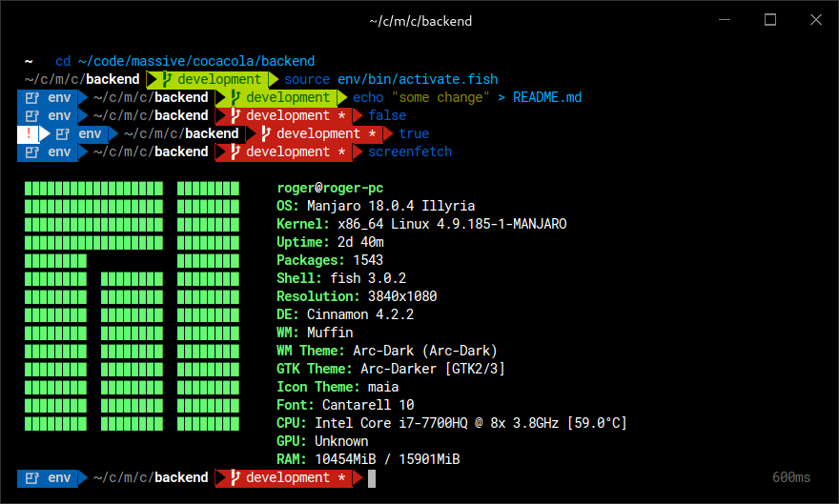Click the cd ~/code/massive/cocacola/backend command

[x=185, y=61]
